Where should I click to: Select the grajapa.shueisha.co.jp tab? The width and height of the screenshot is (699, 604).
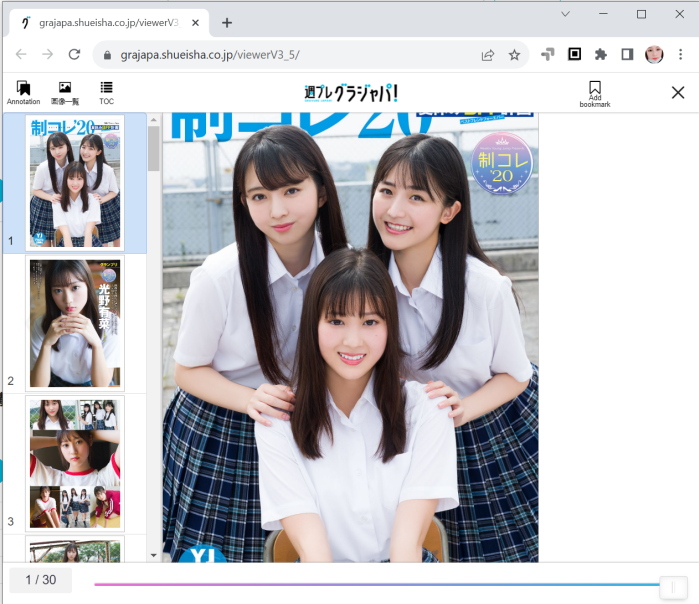pyautogui.click(x=107, y=23)
